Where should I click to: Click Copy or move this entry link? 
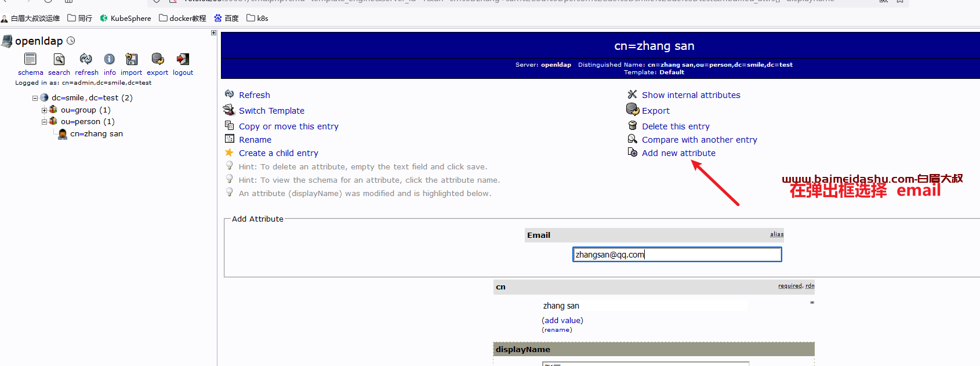[x=289, y=126]
